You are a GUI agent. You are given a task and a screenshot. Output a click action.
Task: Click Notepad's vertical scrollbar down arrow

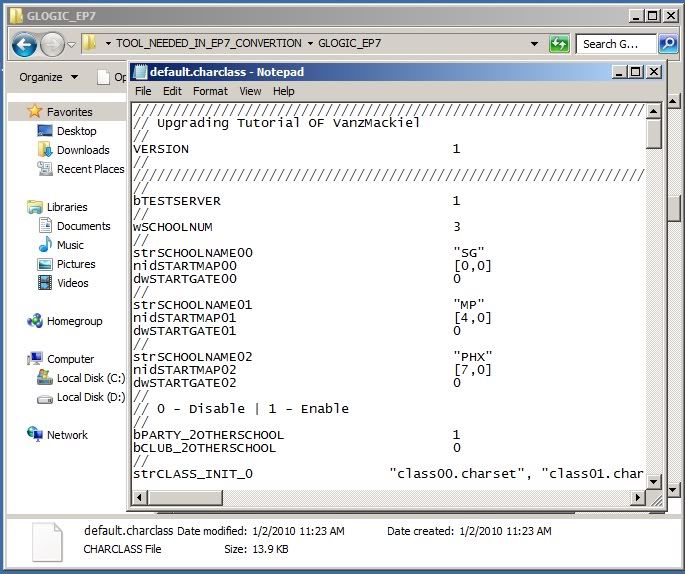[x=654, y=483]
